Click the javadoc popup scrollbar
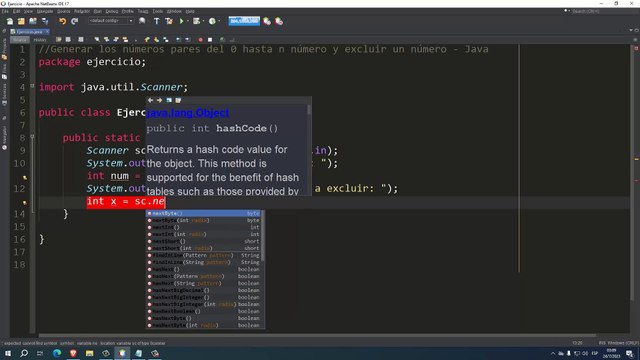 pyautogui.click(x=309, y=109)
